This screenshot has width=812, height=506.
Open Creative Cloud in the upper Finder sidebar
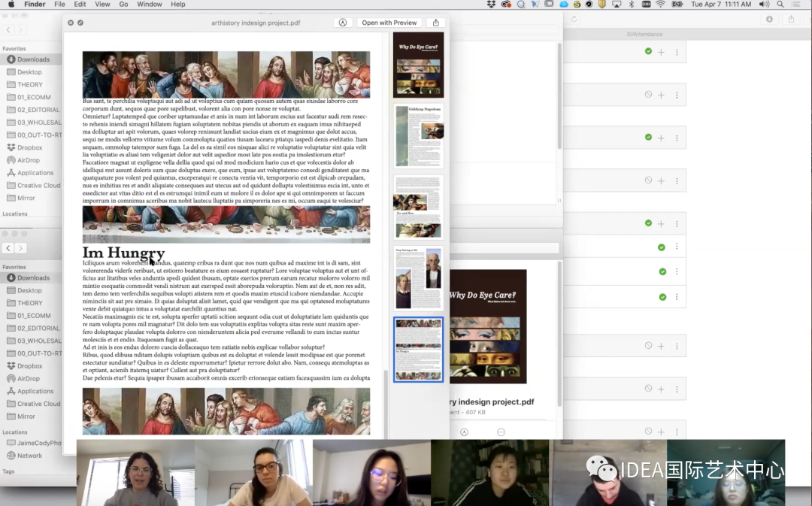(x=31, y=186)
